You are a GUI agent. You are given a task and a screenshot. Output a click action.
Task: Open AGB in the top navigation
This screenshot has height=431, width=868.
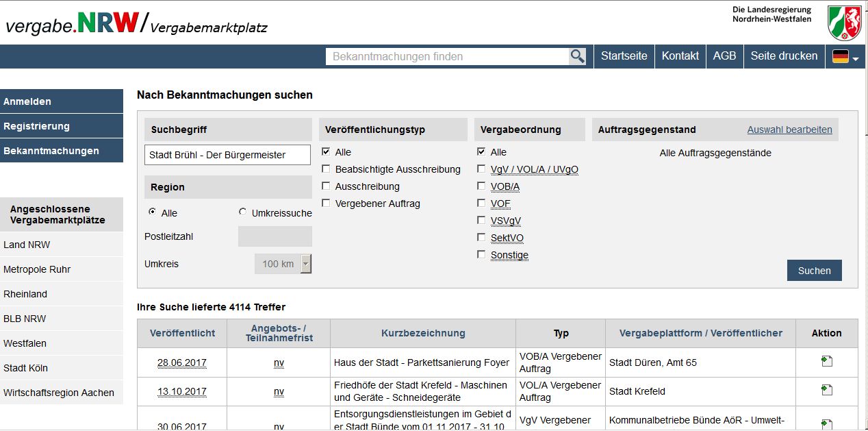[x=724, y=56]
